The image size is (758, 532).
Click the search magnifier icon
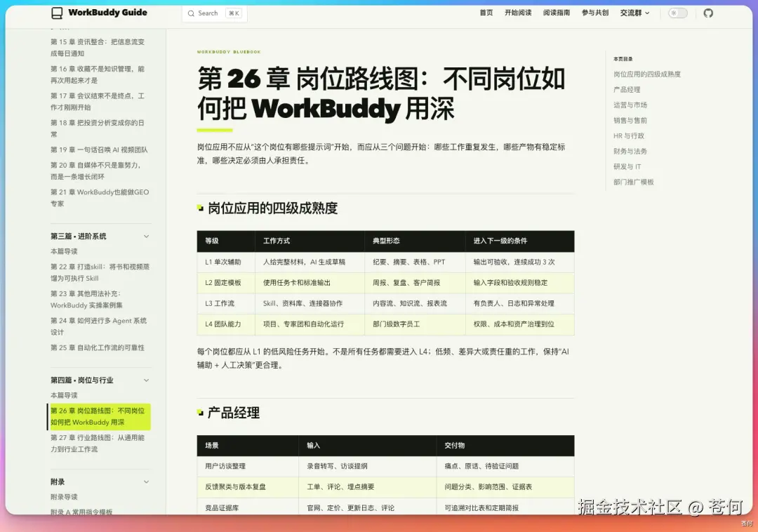191,13
